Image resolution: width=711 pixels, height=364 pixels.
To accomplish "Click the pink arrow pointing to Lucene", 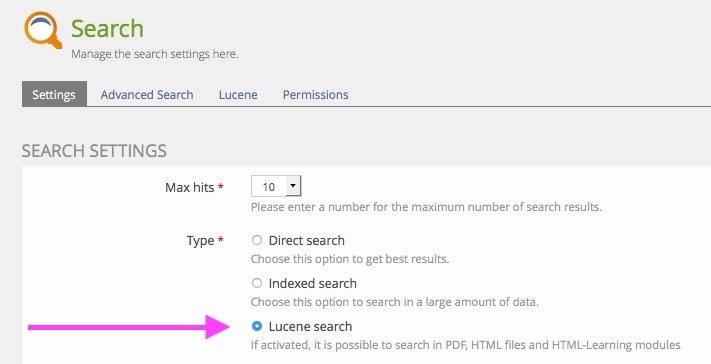I will coord(129,327).
